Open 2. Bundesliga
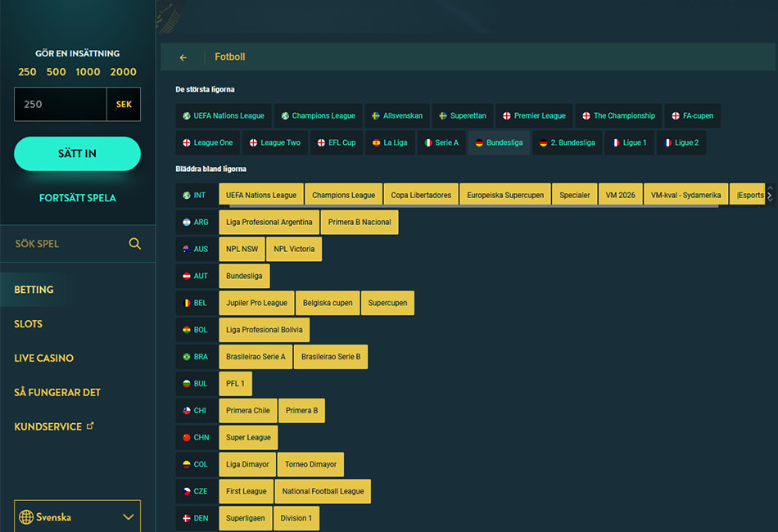 tap(568, 142)
